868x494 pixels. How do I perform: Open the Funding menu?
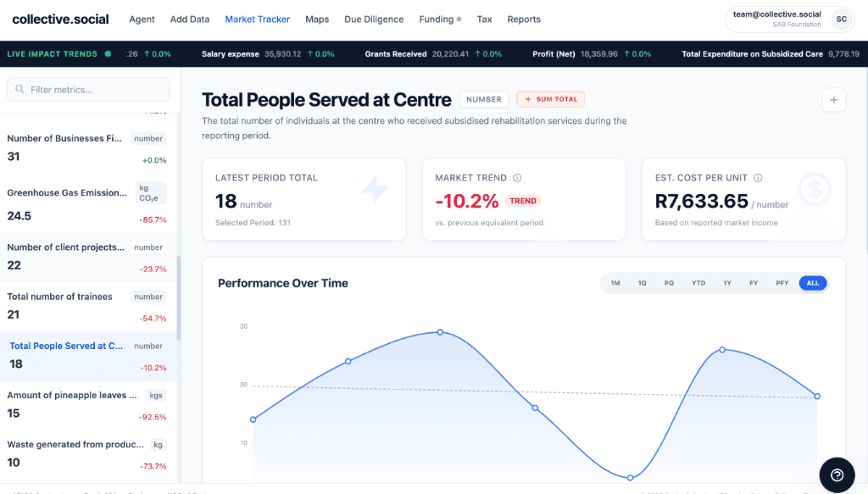pyautogui.click(x=440, y=19)
